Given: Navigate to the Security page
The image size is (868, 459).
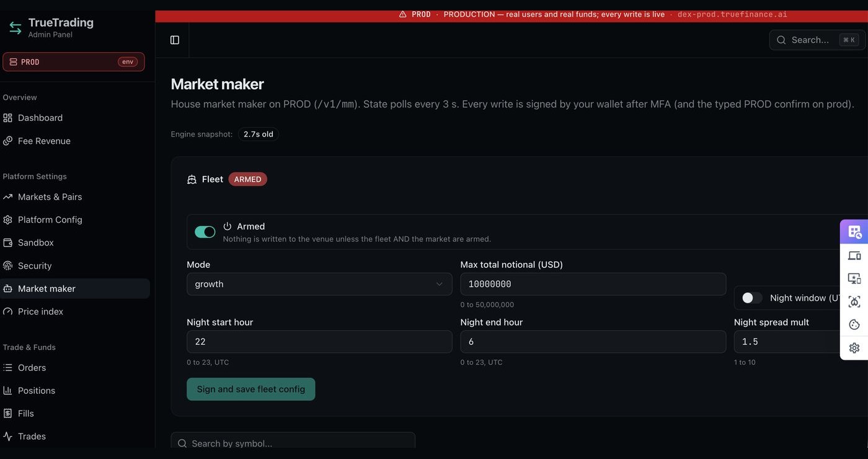Looking at the screenshot, I should pyautogui.click(x=35, y=265).
